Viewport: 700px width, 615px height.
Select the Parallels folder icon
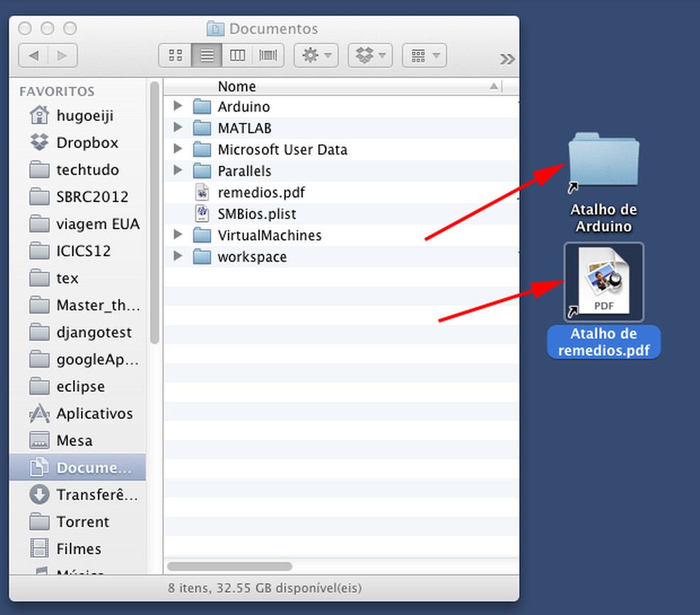[x=202, y=171]
